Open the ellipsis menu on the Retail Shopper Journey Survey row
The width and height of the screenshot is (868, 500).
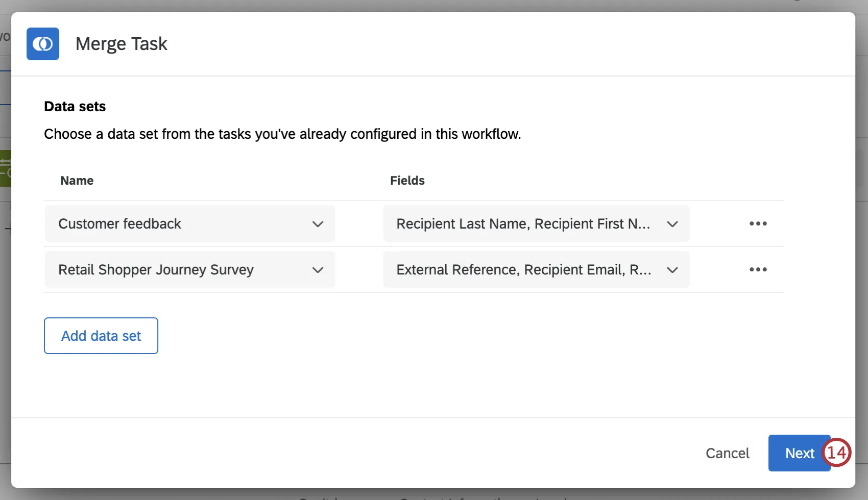(758, 269)
